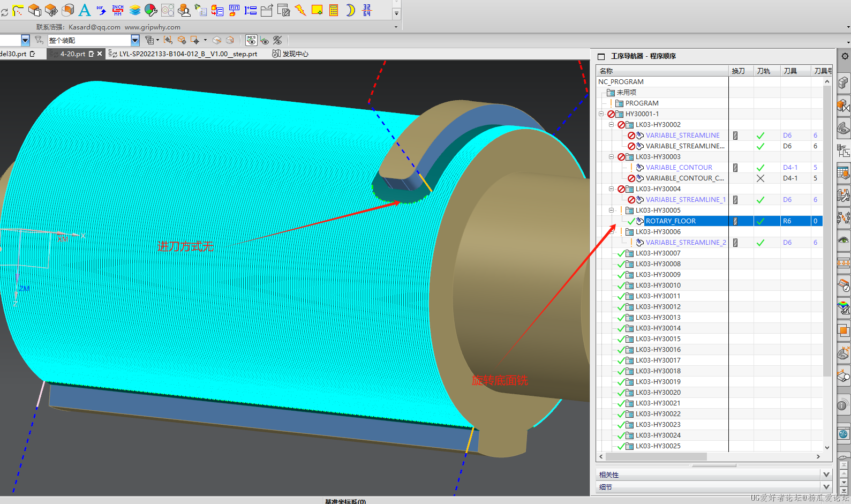Viewport: 851px width, 504px height.
Task: Click the navigator vertical scrollbar
Action: [827, 230]
